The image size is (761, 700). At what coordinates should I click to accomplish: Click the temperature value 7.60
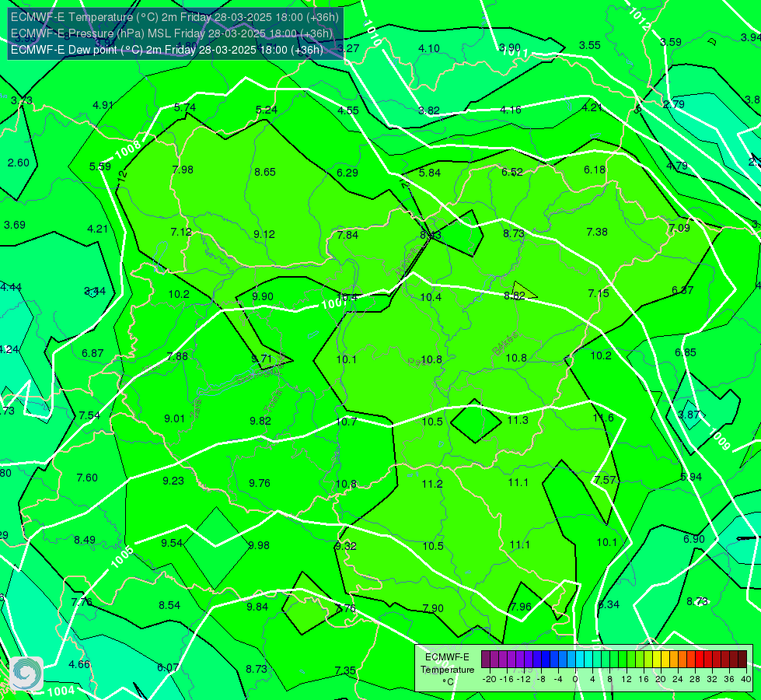87,478
